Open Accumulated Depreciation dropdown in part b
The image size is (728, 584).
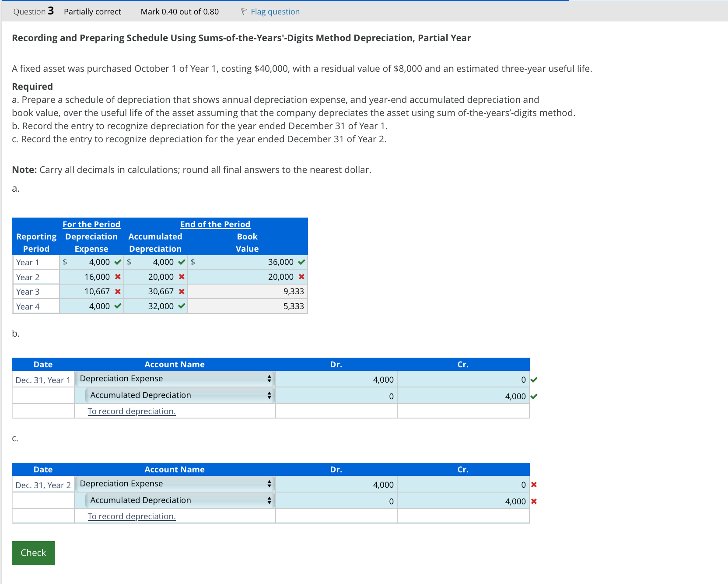[x=180, y=395]
